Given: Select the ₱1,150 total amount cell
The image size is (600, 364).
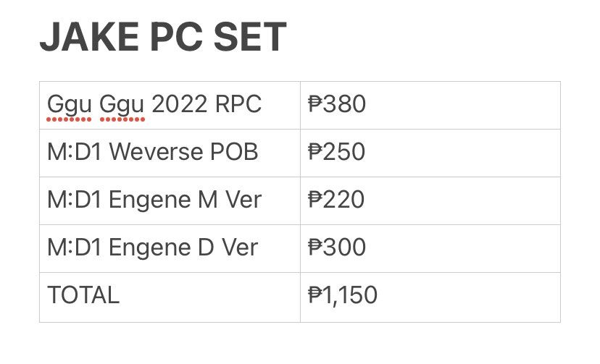Looking at the screenshot, I should 430,297.
